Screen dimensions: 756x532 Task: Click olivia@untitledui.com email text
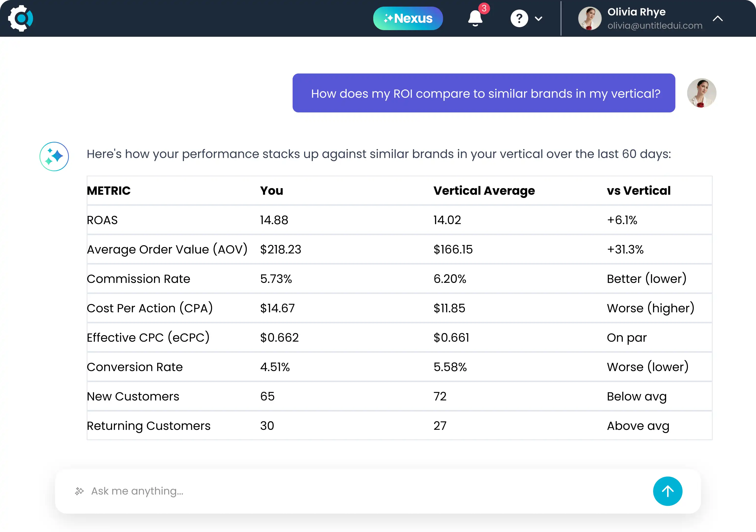(655, 26)
